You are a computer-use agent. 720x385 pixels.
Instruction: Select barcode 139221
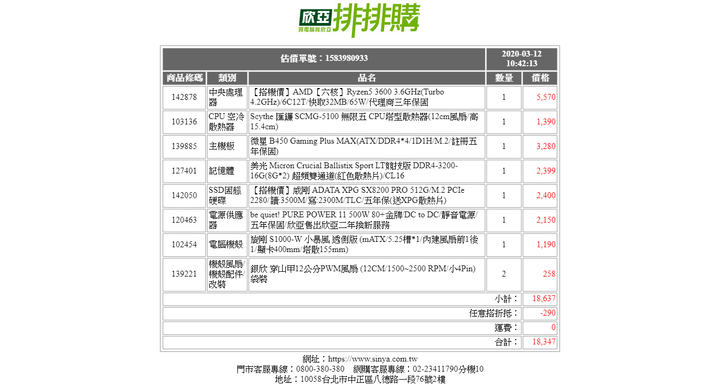coord(184,274)
